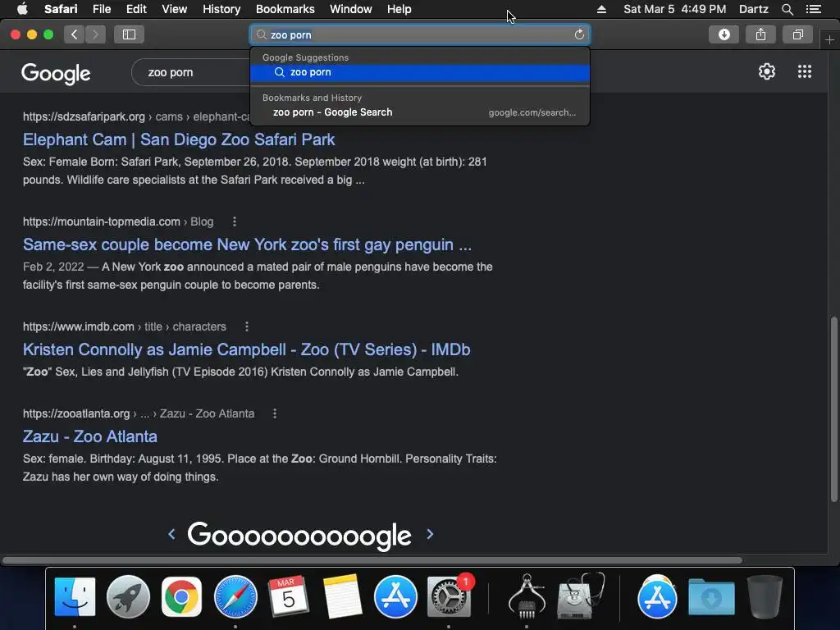Launch Google Chrome from the Dock

pos(181,596)
